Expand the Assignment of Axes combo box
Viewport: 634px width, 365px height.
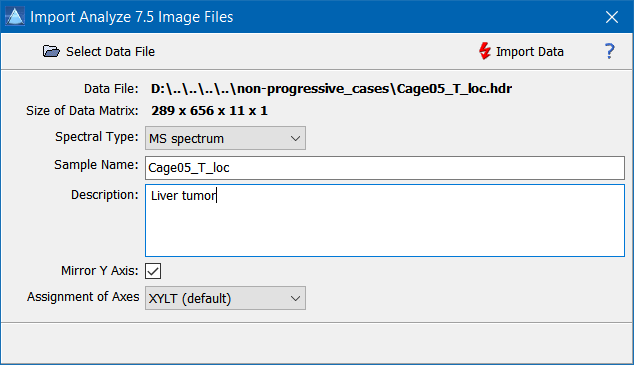225,298
